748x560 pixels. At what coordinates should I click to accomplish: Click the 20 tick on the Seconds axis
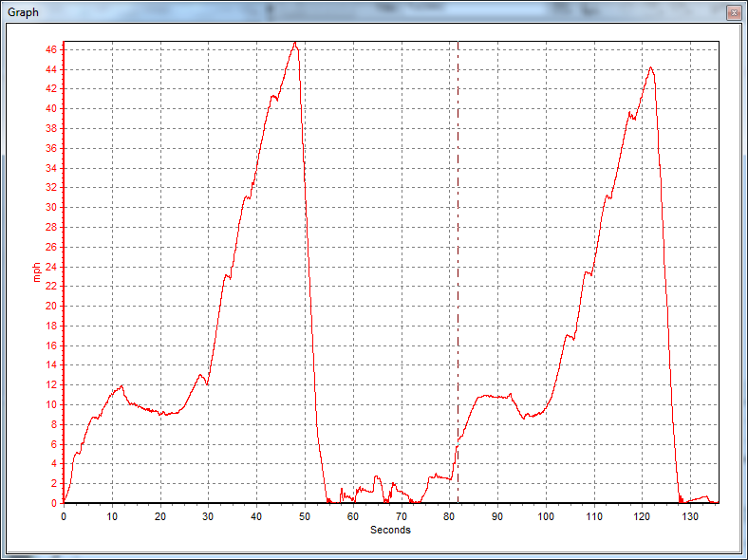160,516
